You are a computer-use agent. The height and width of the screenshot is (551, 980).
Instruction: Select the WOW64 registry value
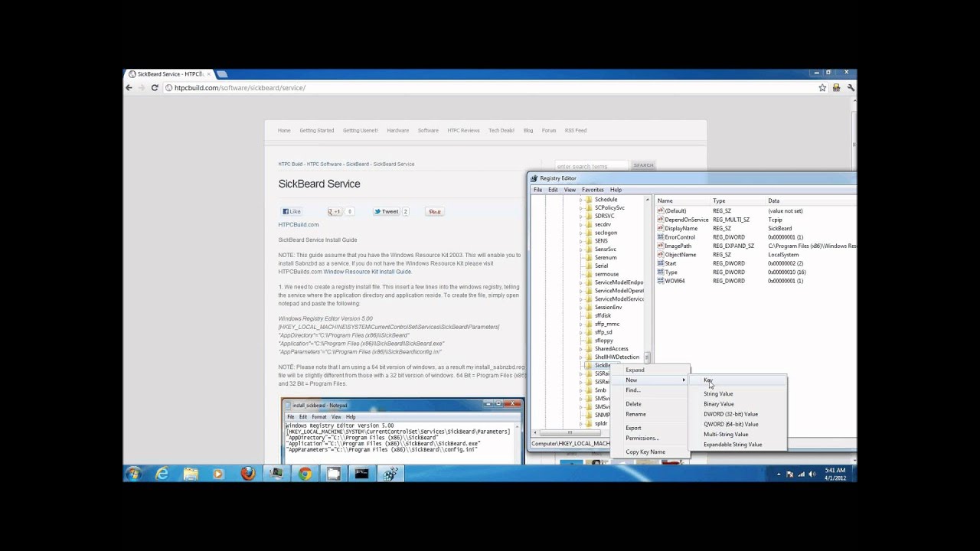(x=675, y=281)
